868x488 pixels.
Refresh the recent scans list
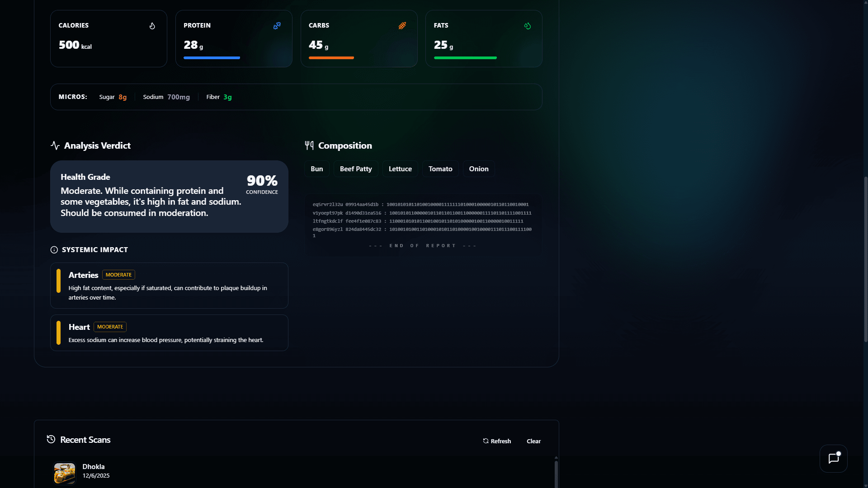[x=497, y=441]
